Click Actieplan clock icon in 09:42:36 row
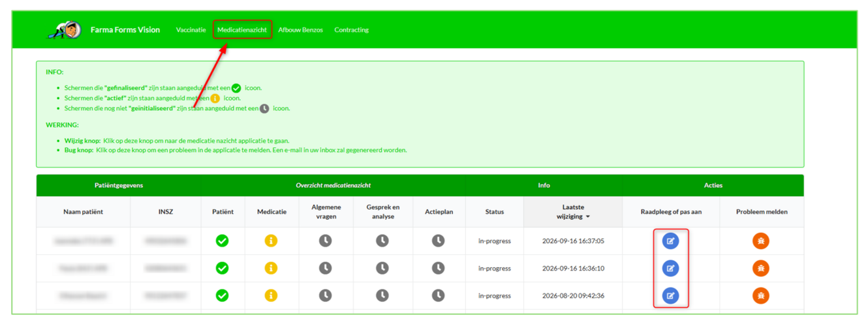The width and height of the screenshot is (868, 326). (x=439, y=295)
